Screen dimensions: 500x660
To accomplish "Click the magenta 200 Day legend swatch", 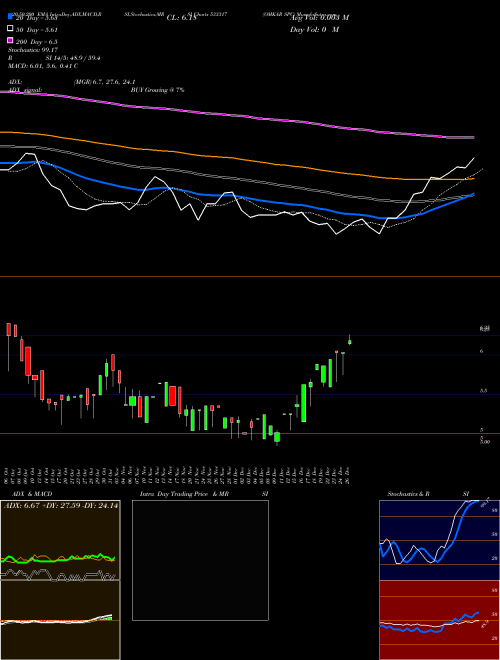I will coord(10,40).
